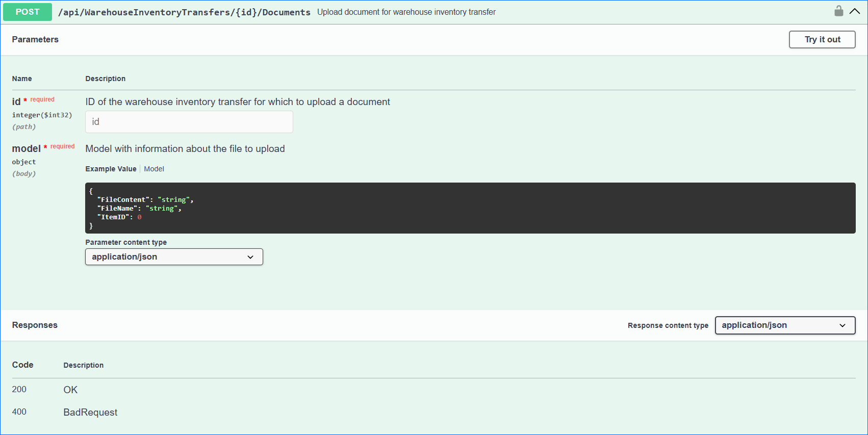Select the Example Value tab
Screen dimensions: 868x435
coord(111,169)
